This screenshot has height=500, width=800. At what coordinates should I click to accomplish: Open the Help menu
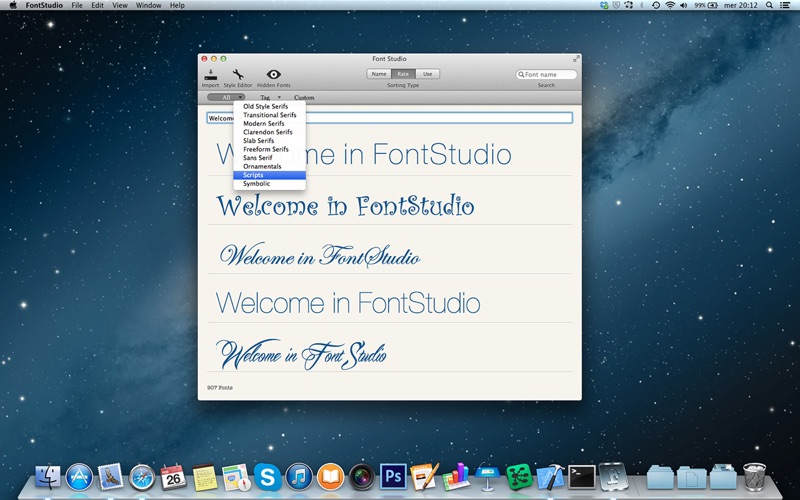[x=177, y=5]
